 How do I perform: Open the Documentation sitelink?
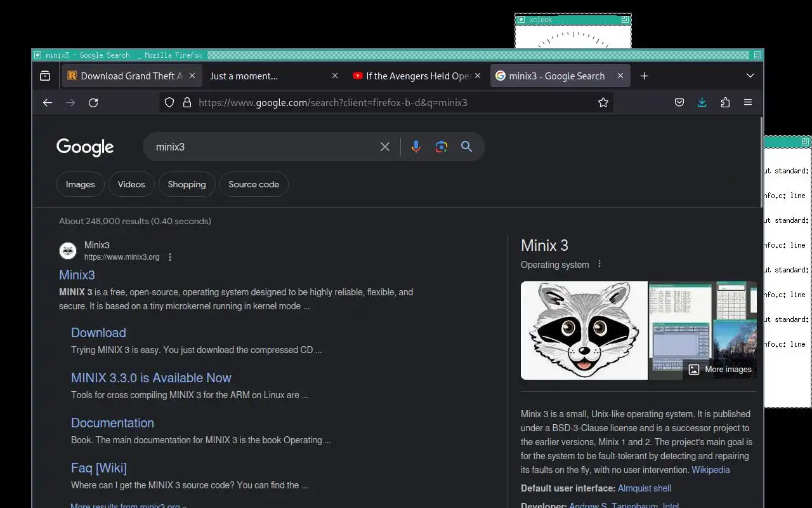point(112,423)
